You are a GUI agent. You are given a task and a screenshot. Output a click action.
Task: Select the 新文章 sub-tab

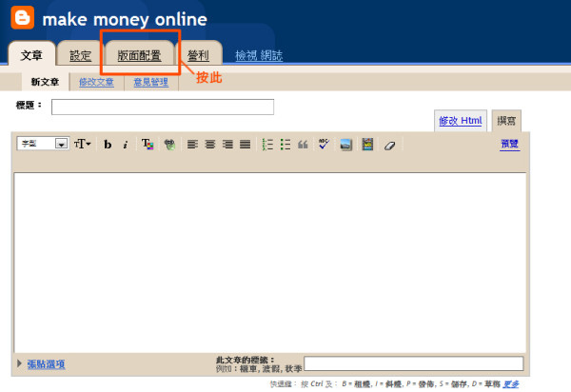coord(45,82)
